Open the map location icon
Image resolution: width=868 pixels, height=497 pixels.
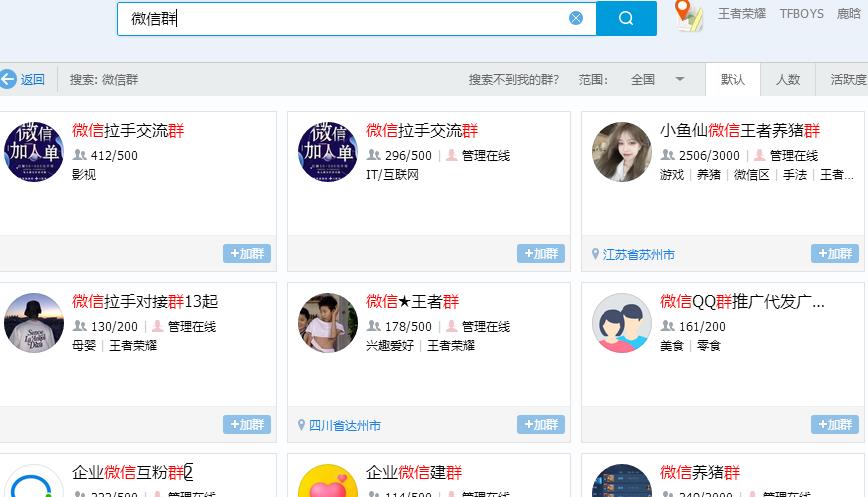pos(688,15)
